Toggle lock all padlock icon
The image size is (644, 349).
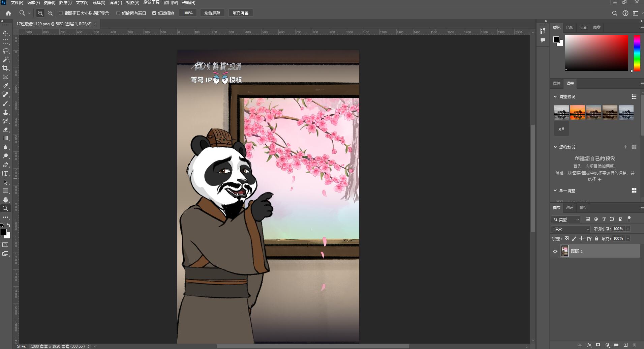tap(596, 238)
